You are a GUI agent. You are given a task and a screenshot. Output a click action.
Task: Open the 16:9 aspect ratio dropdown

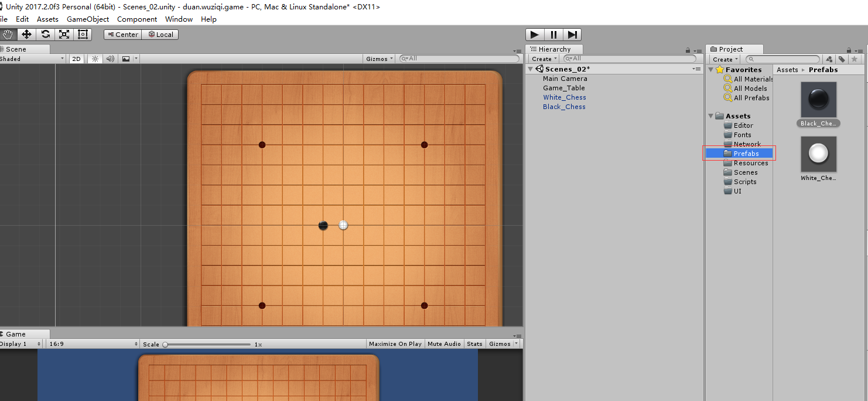[x=92, y=344]
